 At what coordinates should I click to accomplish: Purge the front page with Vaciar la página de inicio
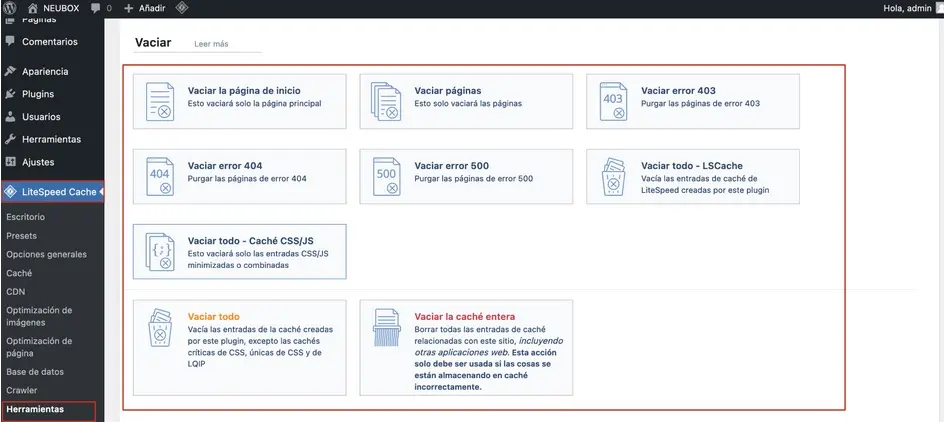coord(240,101)
